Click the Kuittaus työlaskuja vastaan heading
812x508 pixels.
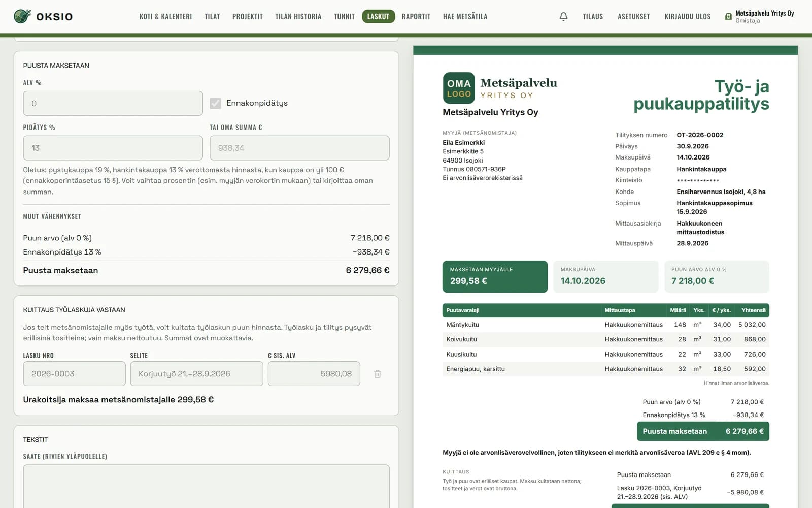point(74,310)
